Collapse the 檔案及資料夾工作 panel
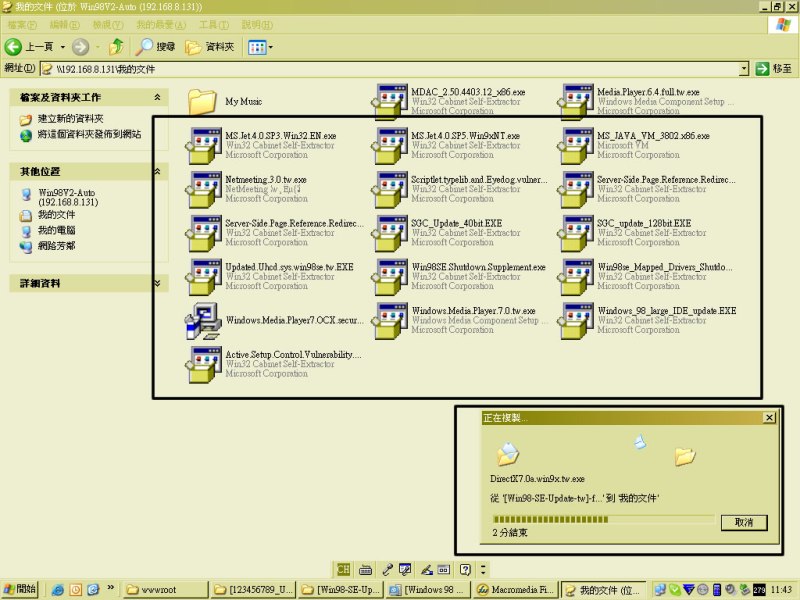The height and width of the screenshot is (600, 800). click(x=157, y=97)
